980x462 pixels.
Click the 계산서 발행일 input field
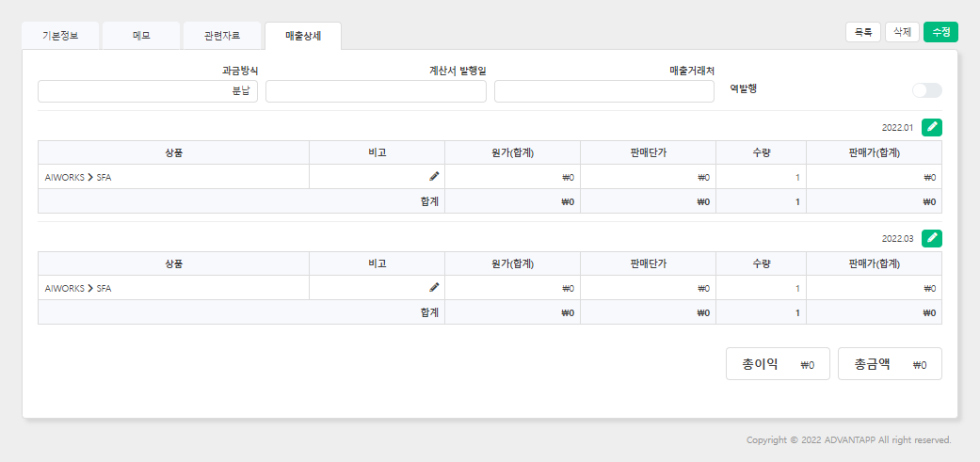[x=376, y=91]
